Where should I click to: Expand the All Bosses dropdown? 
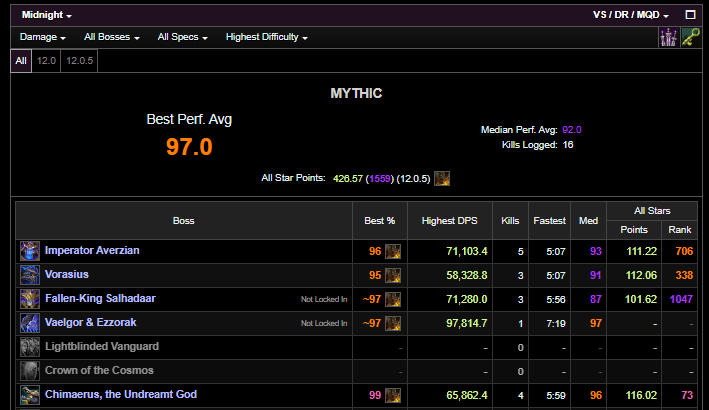click(x=112, y=37)
